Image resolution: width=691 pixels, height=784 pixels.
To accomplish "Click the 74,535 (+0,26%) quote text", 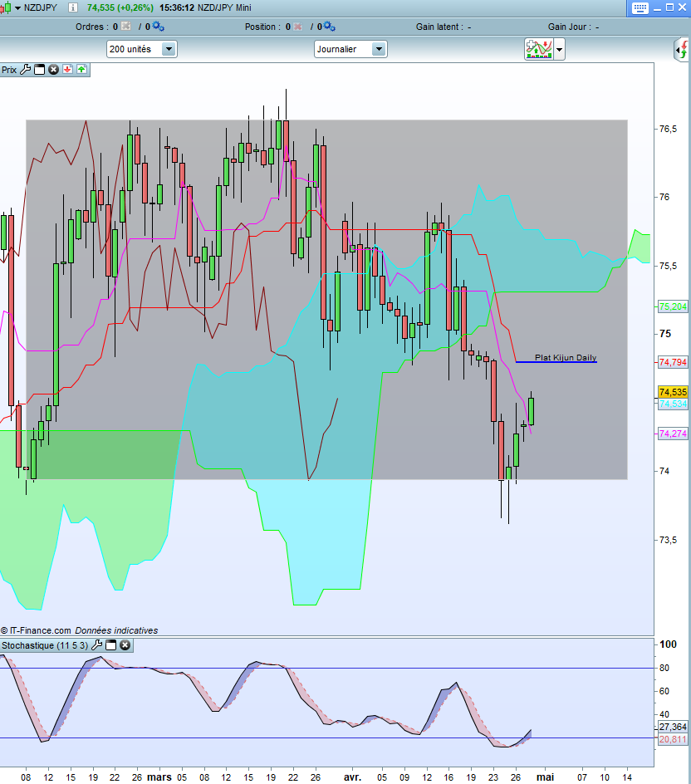I will point(120,7).
